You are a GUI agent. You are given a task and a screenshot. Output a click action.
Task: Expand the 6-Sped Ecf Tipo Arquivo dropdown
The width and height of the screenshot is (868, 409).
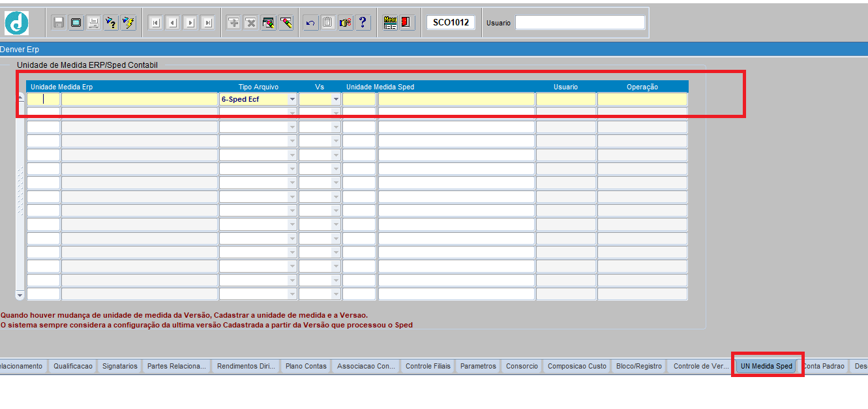coord(292,99)
